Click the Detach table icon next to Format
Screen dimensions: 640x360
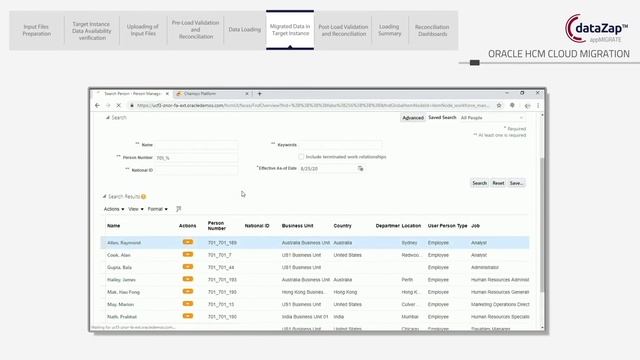click(178, 209)
